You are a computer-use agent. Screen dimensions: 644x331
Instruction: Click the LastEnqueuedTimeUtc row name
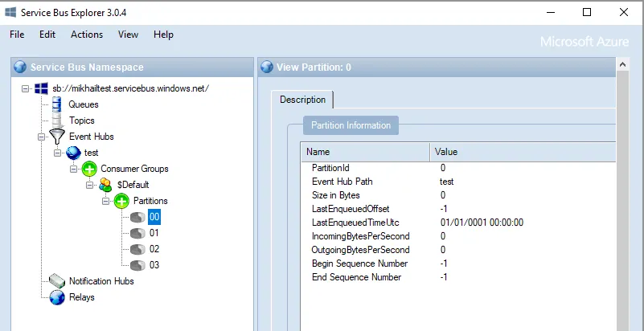(x=355, y=223)
